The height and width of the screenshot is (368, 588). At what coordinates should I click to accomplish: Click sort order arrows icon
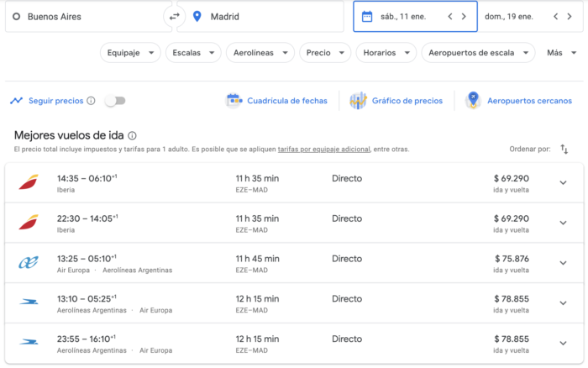(564, 150)
